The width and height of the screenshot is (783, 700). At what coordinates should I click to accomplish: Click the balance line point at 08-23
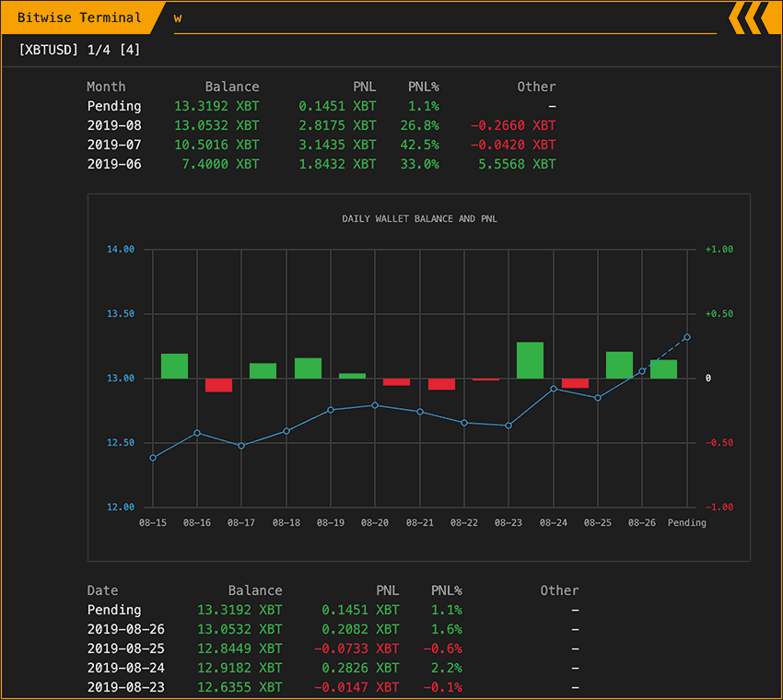pos(508,426)
